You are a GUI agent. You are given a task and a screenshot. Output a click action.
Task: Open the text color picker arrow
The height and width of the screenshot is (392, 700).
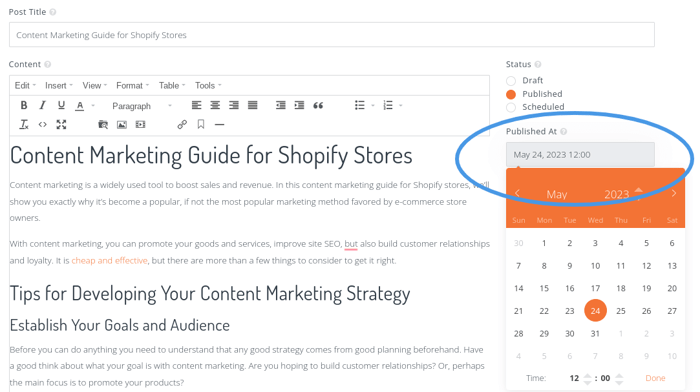point(93,106)
